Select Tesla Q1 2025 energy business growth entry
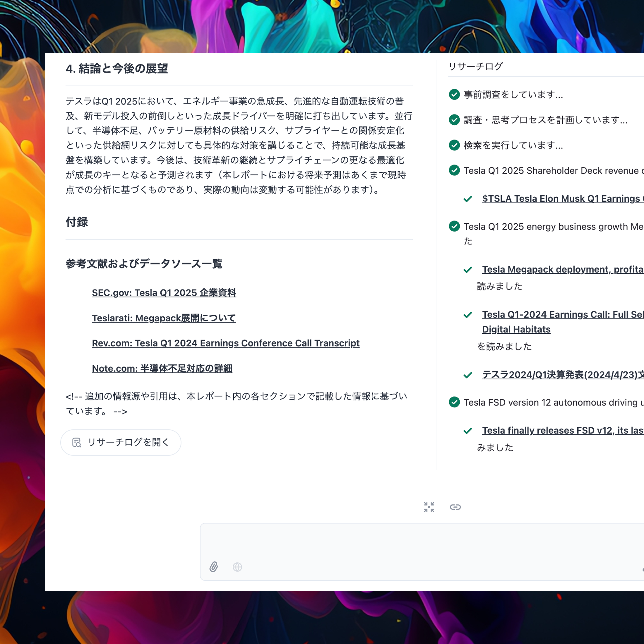 (553, 227)
